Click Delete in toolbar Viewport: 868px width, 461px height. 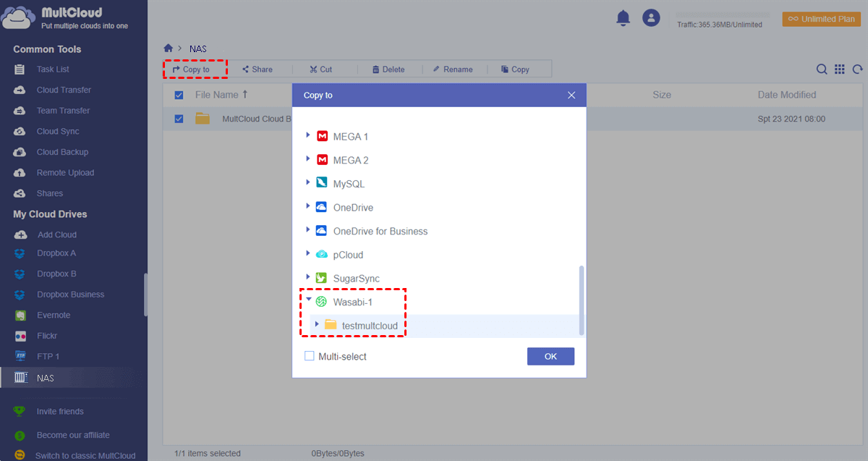pyautogui.click(x=388, y=69)
